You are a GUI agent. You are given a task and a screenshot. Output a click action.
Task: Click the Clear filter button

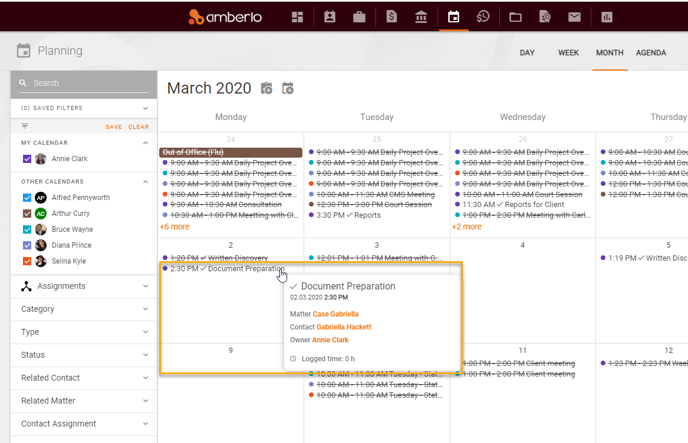tap(139, 127)
